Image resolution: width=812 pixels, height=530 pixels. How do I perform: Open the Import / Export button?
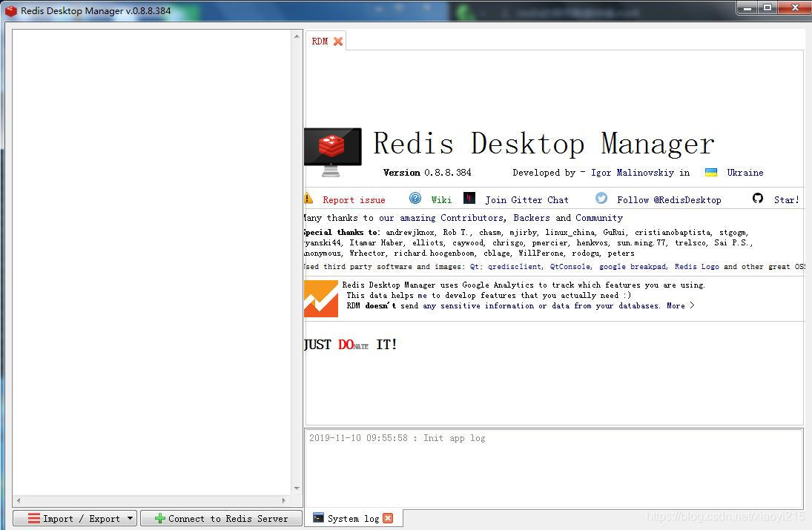75,518
